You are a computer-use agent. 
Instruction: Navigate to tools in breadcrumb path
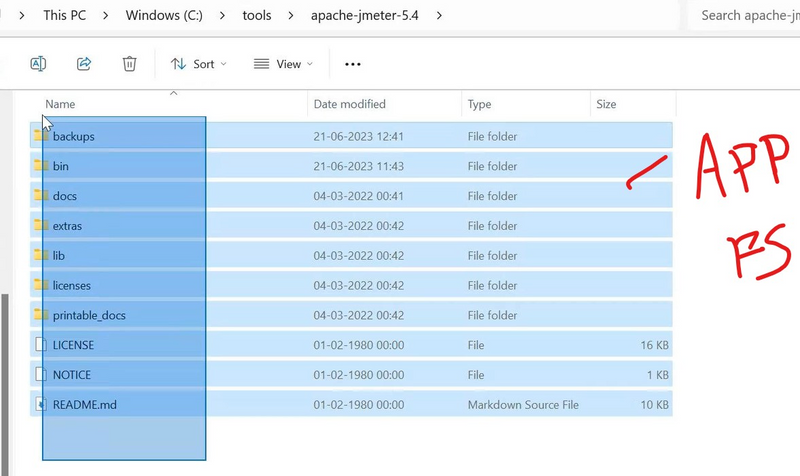(256, 16)
